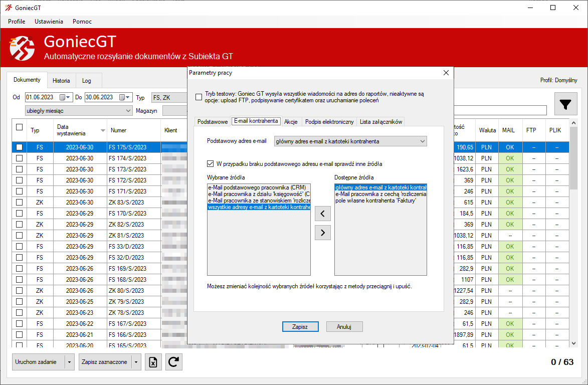
Task: Open the Uruchom zadanie dropdown arrow
Action: [x=69, y=362]
